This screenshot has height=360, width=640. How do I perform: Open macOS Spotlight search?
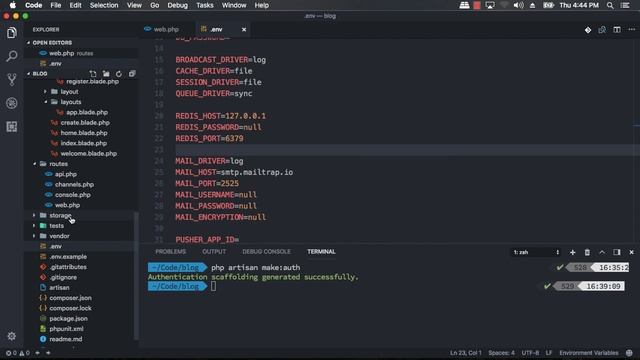[x=610, y=5]
